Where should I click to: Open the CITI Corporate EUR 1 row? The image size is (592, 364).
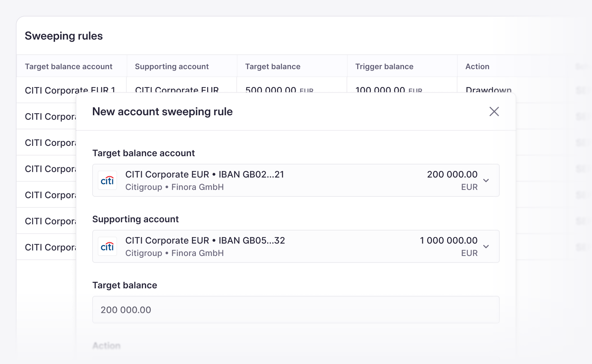(x=70, y=90)
